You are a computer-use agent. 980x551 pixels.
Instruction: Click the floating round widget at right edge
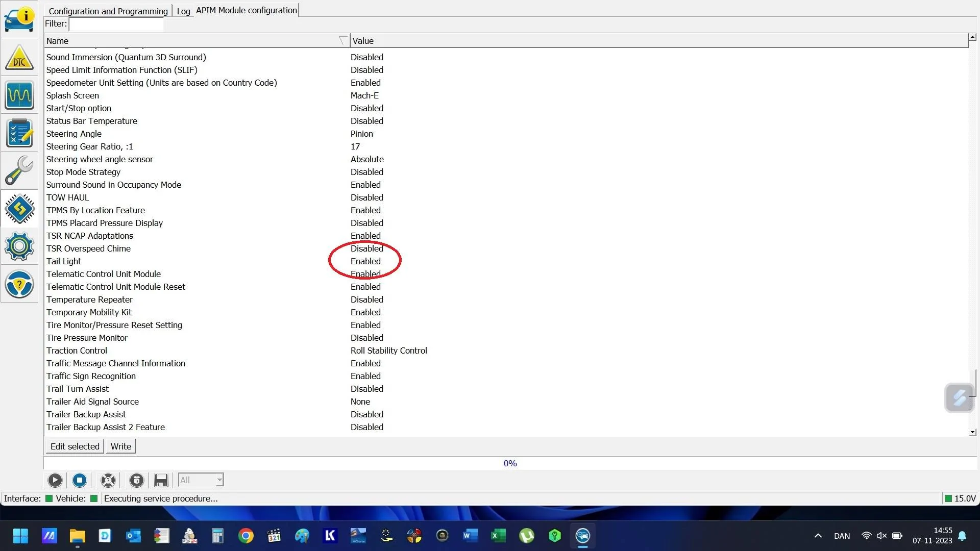(960, 397)
